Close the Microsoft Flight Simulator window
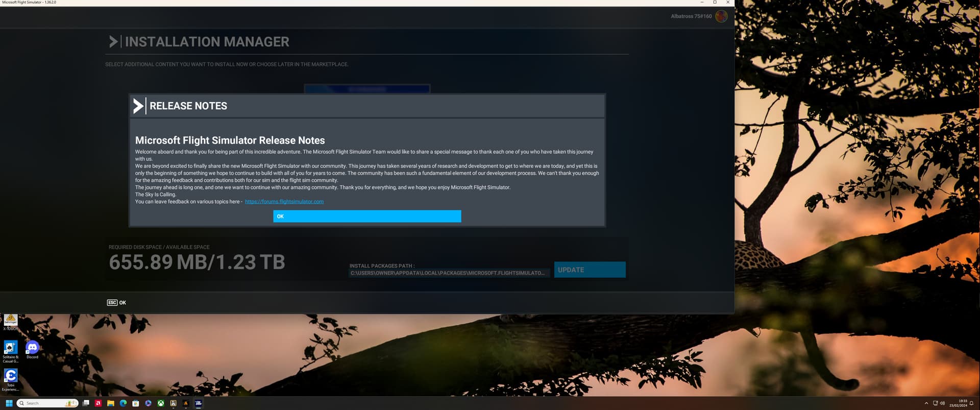 pos(728,3)
